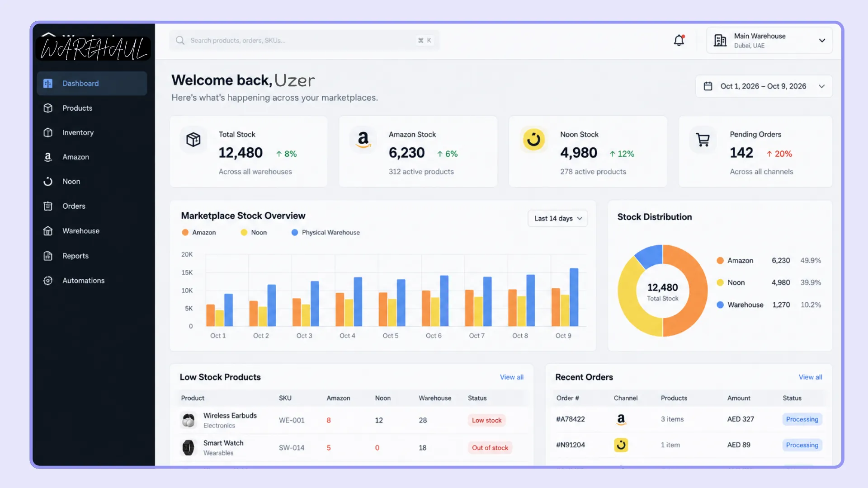868x488 pixels.
Task: Click the Pending Orders cart icon
Action: click(703, 139)
